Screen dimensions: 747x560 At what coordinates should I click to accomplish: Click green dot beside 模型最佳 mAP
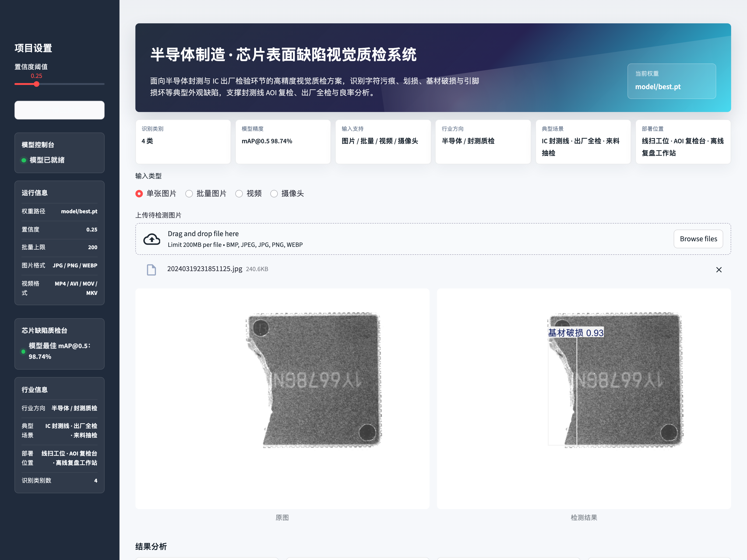tap(23, 351)
